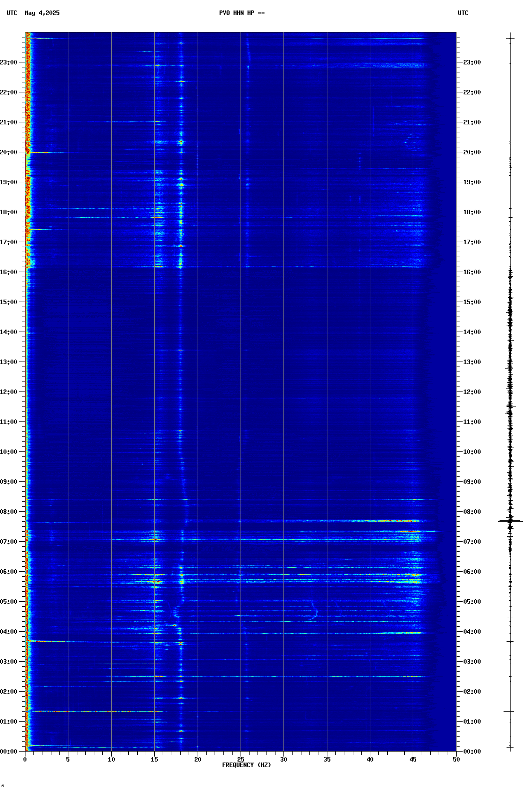Screen dimensions: 532x791
Task: Select '03:00' on the right time axis
Action: click(x=472, y=662)
